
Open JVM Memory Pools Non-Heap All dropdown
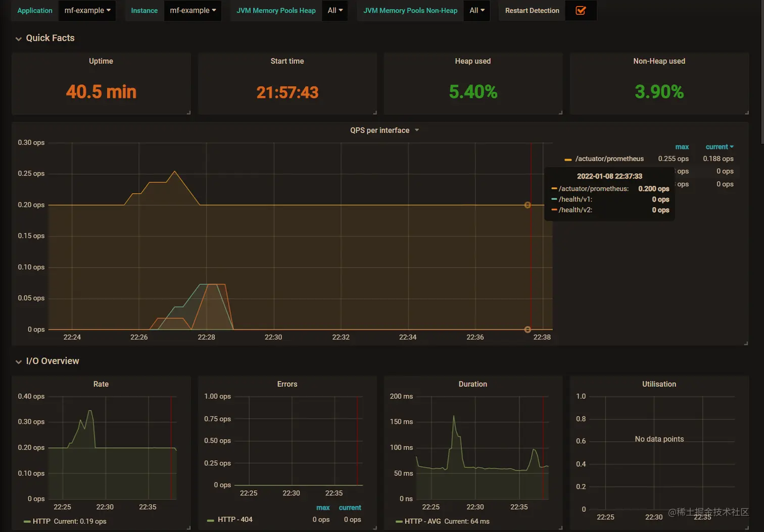(476, 10)
